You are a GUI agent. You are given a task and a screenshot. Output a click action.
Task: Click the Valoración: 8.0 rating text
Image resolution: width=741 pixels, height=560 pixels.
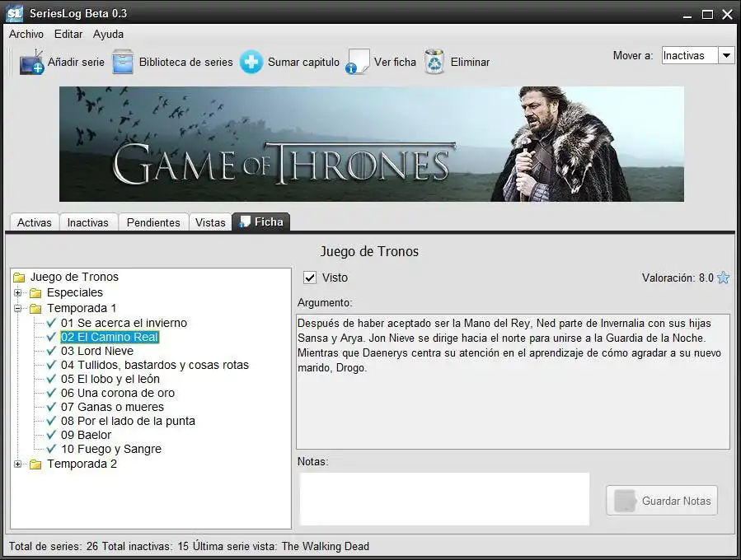click(678, 278)
